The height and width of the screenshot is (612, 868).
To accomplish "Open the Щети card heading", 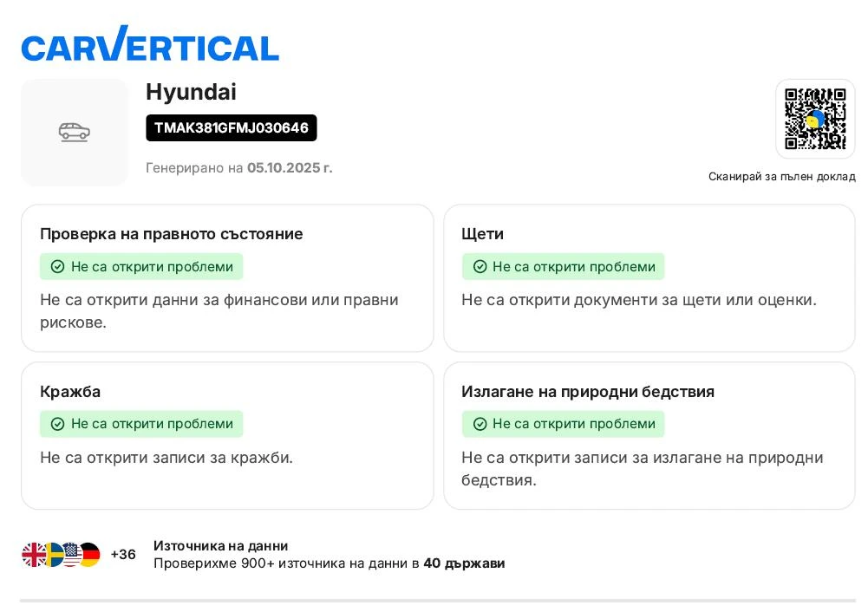I will (x=482, y=234).
